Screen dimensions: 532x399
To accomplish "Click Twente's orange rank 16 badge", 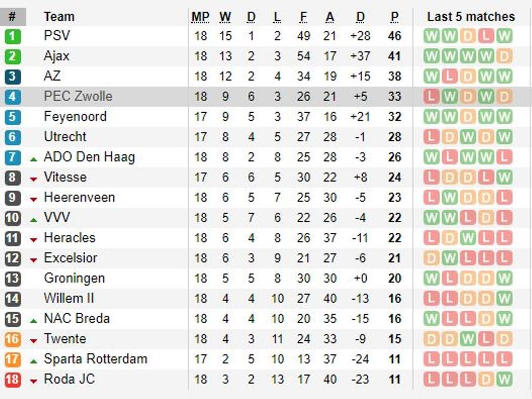I will coord(12,339).
